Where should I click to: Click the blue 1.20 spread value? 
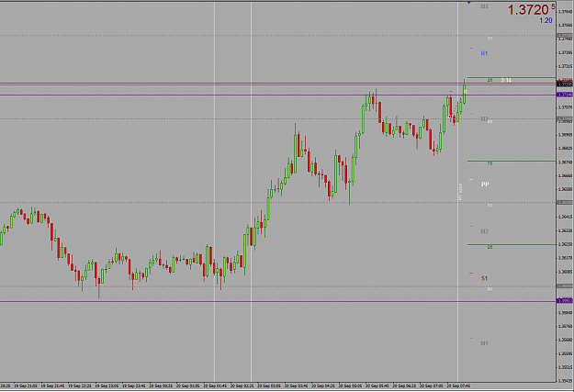click(546, 20)
